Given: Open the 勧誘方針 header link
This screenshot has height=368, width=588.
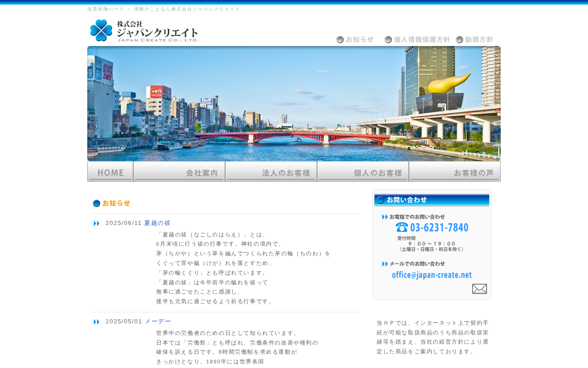Looking at the screenshot, I should click(x=479, y=40).
